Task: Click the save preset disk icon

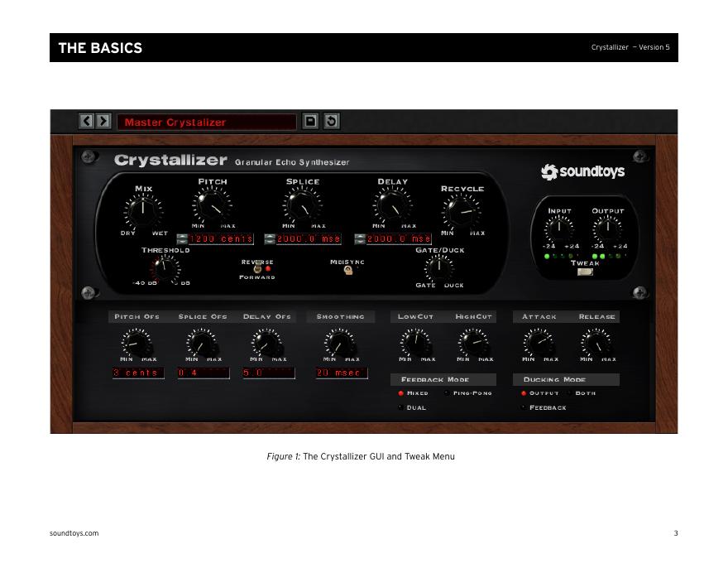Action: tap(310, 122)
